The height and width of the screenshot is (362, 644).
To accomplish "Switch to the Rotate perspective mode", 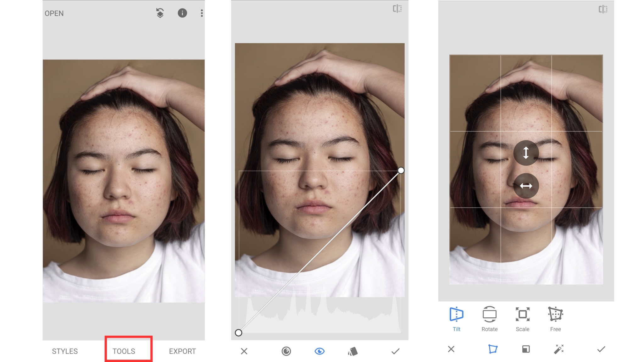I will 489,314.
